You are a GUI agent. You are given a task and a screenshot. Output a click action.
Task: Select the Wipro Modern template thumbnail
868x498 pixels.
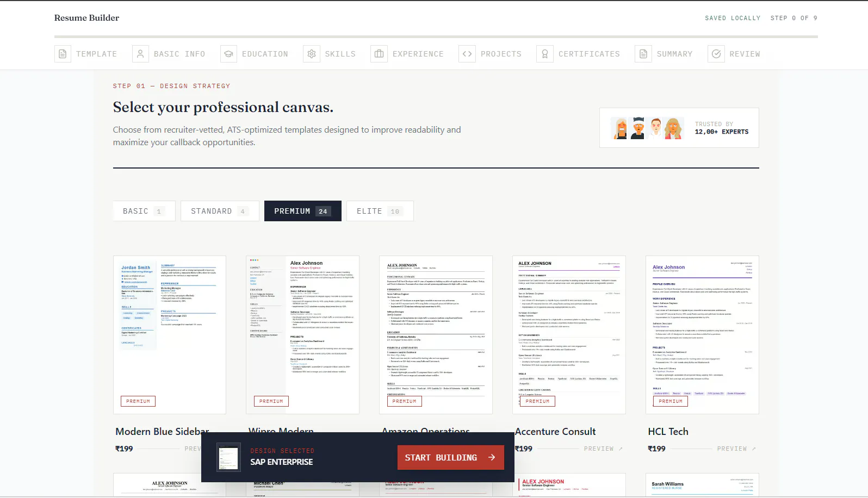(x=303, y=335)
